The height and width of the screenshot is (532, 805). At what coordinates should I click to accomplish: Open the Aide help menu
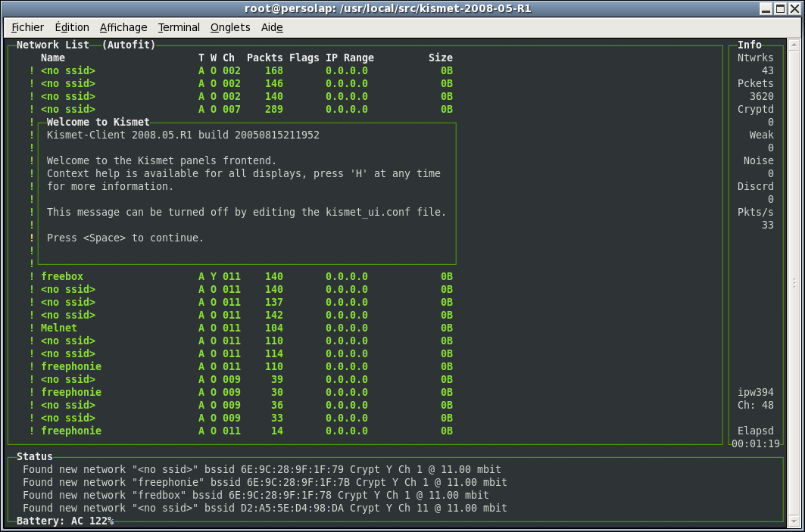(272, 27)
